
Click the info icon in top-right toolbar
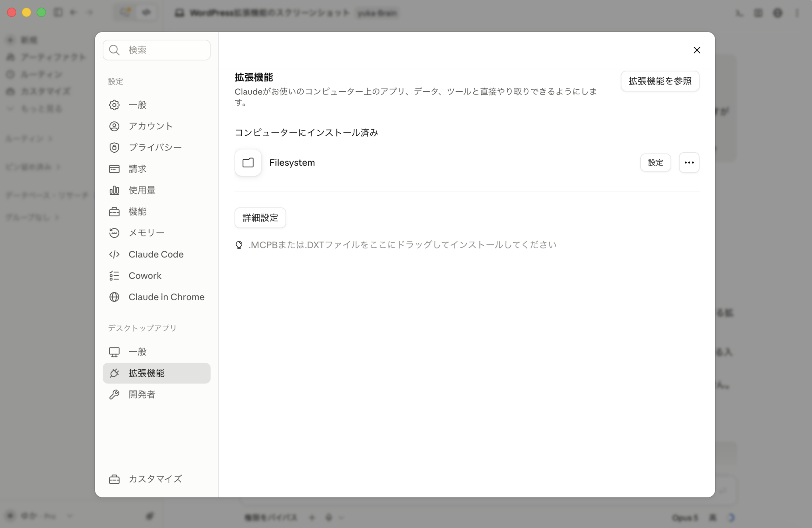[778, 13]
